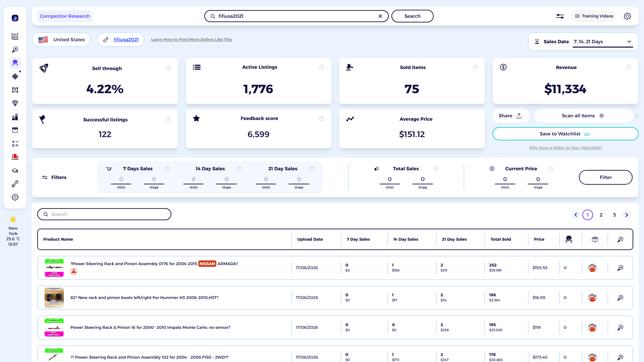Open the product research magnifier sidebar icon

tap(15, 50)
